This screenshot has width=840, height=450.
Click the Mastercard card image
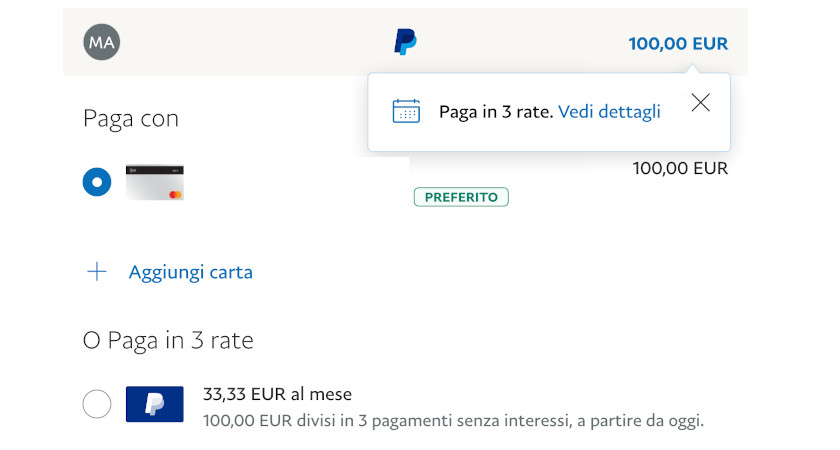click(154, 183)
